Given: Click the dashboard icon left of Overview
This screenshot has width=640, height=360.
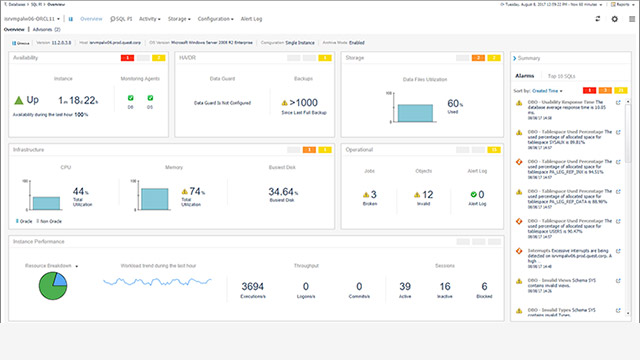Looking at the screenshot, I should (71, 19).
